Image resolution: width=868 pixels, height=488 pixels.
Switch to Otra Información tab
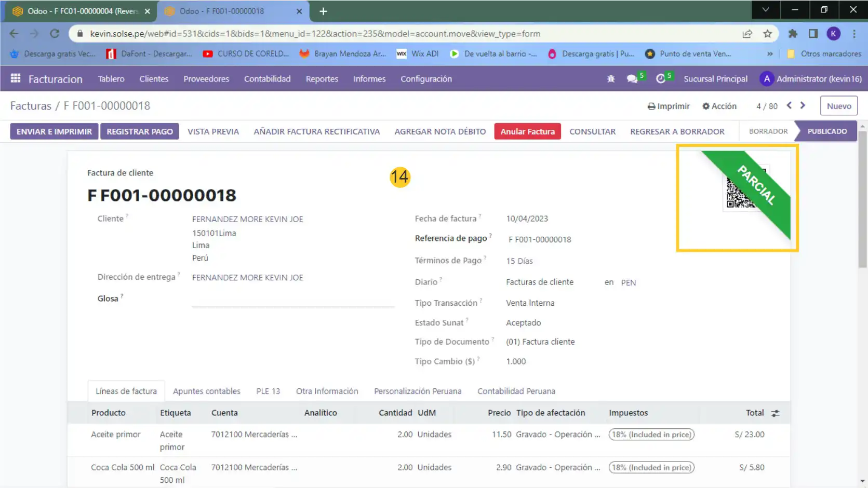[327, 391]
